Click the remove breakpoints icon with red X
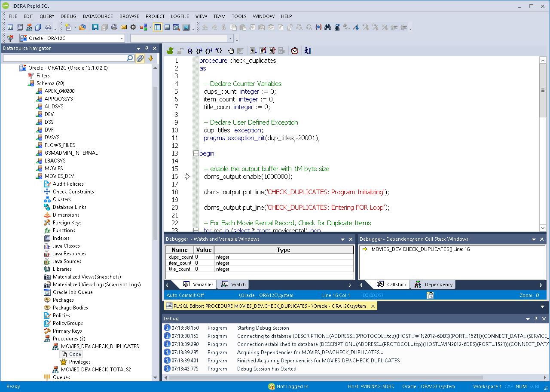 (263, 51)
